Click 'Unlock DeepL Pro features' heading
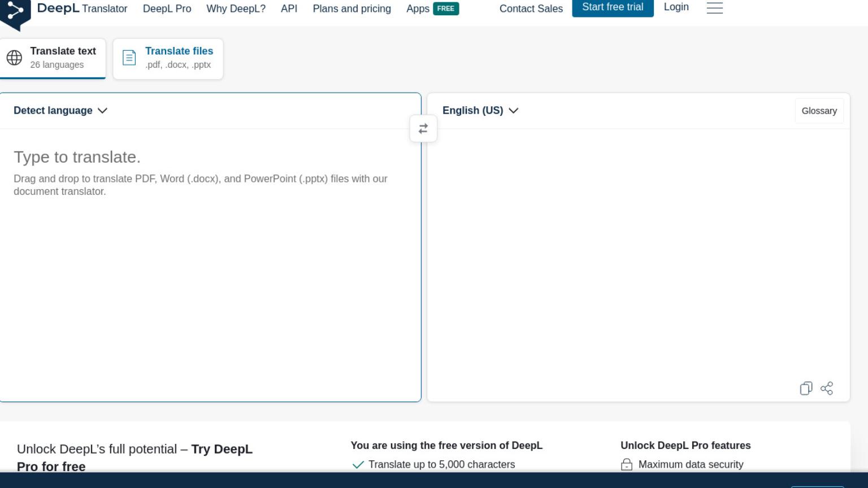Image resolution: width=868 pixels, height=488 pixels. click(685, 445)
